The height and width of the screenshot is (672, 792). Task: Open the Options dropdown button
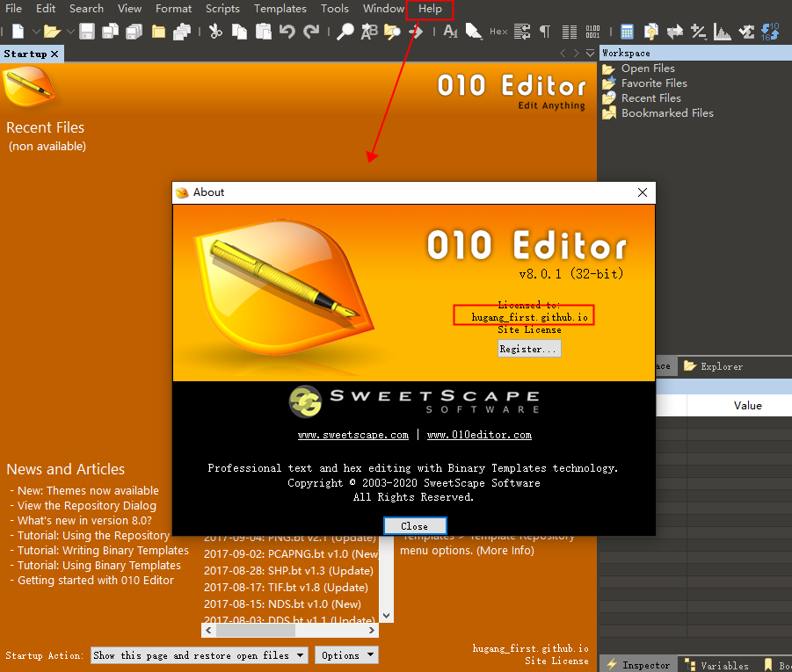click(346, 655)
